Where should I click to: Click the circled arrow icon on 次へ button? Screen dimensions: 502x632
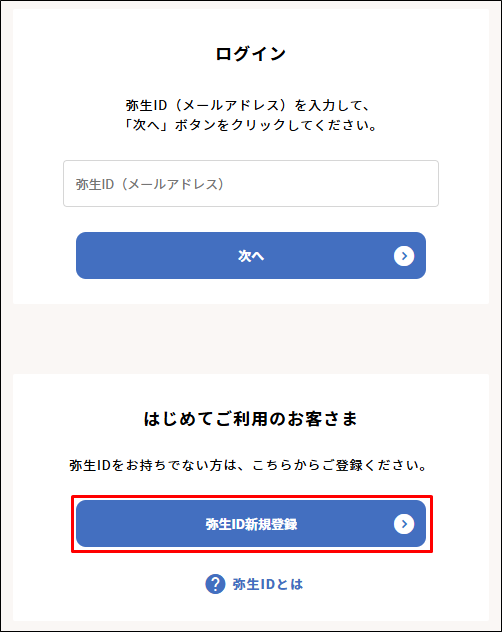404,256
